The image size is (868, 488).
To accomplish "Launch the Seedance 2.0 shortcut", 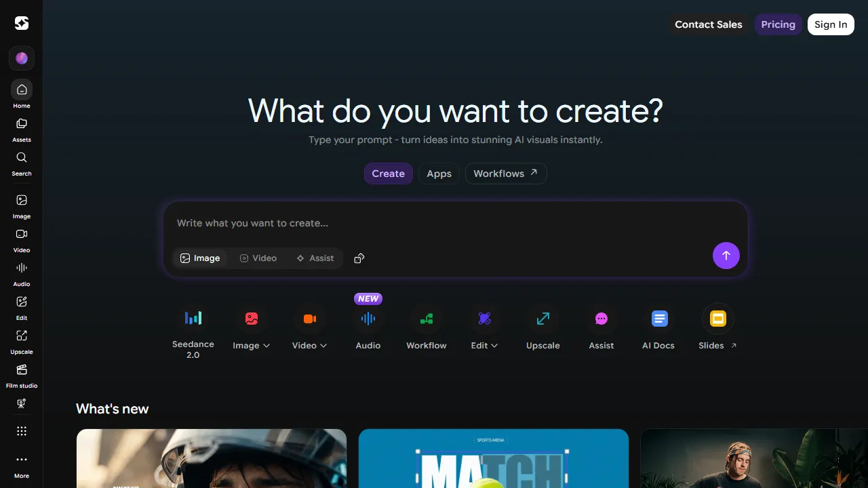I will (x=193, y=331).
